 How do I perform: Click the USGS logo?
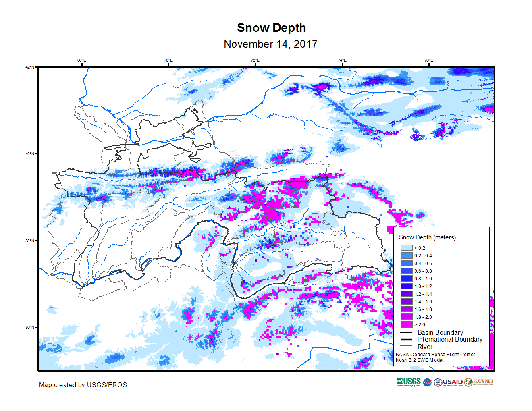click(x=408, y=382)
